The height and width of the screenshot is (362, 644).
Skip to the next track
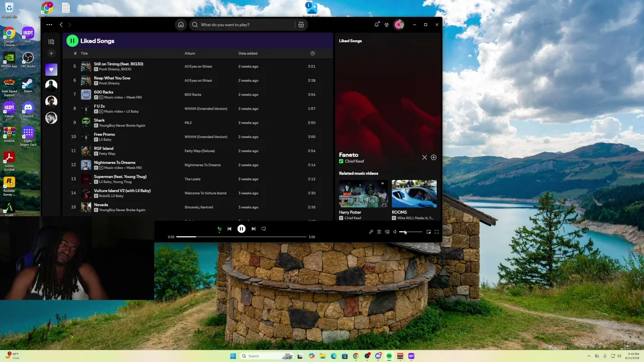point(254,229)
